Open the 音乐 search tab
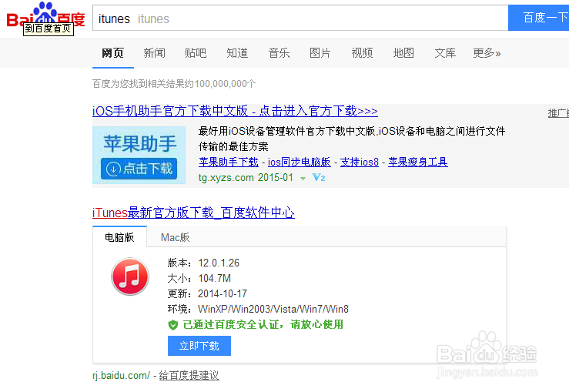This screenshot has width=569, height=392. pos(279,53)
